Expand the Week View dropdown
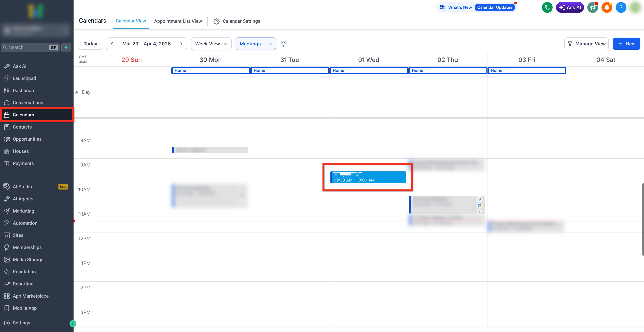 [211, 44]
